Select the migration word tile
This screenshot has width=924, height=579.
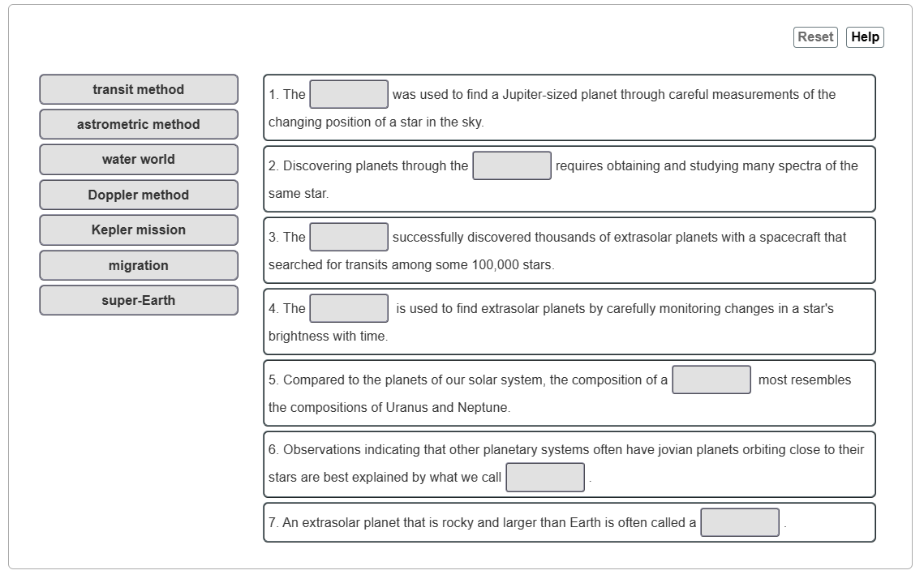[138, 265]
